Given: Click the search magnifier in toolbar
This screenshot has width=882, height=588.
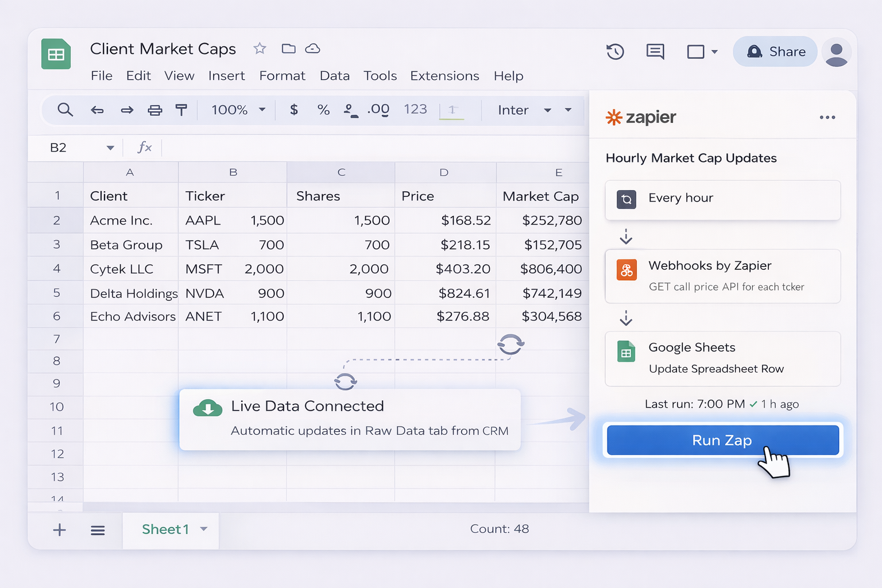Looking at the screenshot, I should point(65,110).
